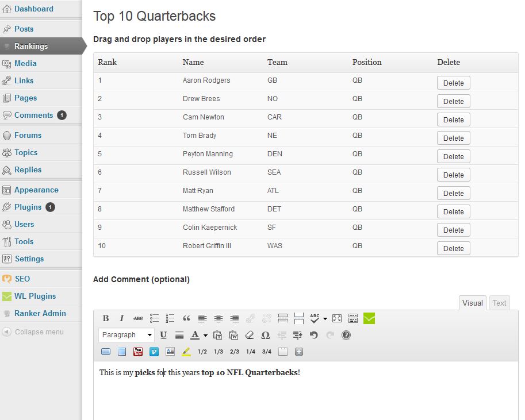Image resolution: width=525 pixels, height=420 pixels.
Task: Switch to the Text editor tab
Action: [499, 303]
